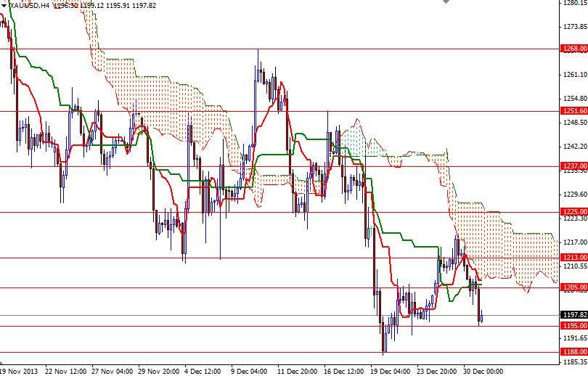The width and height of the screenshot is (588, 376).
Task: Click the 1237.00 red price label
Action: point(574,166)
